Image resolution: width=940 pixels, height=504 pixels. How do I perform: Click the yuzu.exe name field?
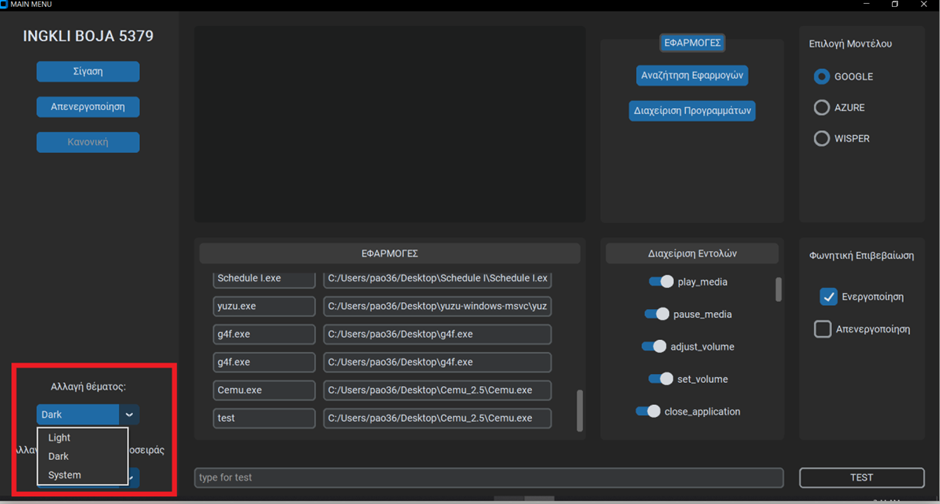point(264,306)
